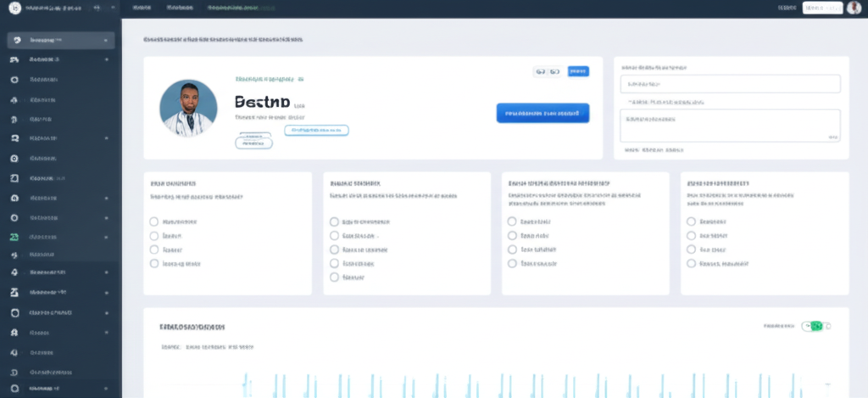Click the wide outlined pill button under the doctor's name

(317, 131)
